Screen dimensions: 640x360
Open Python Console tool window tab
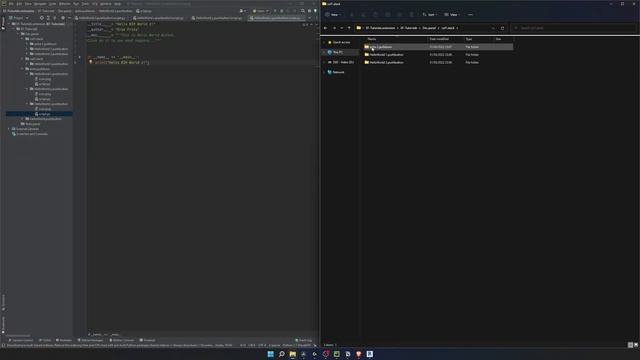(122, 340)
